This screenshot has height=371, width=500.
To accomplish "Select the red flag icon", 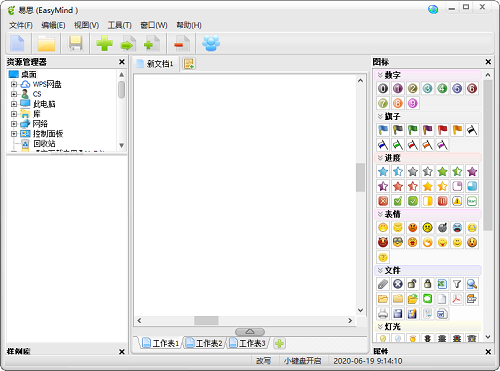I will pyautogui.click(x=442, y=130).
